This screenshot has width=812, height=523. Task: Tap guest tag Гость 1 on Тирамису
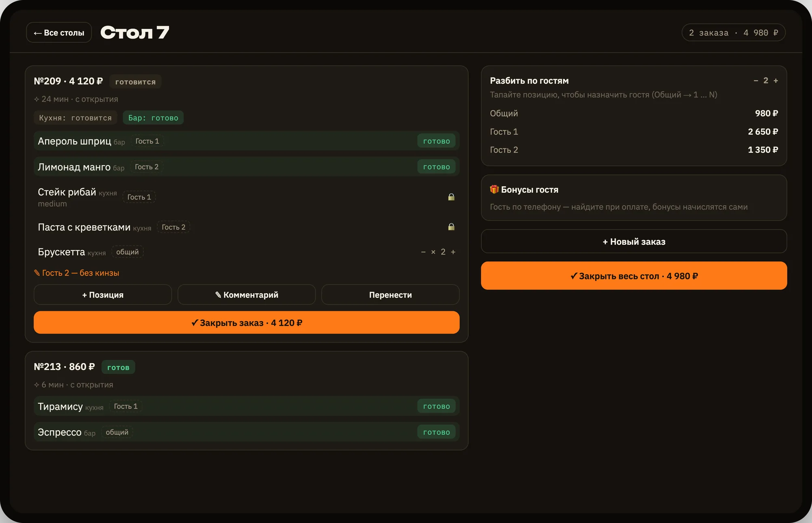[125, 406]
